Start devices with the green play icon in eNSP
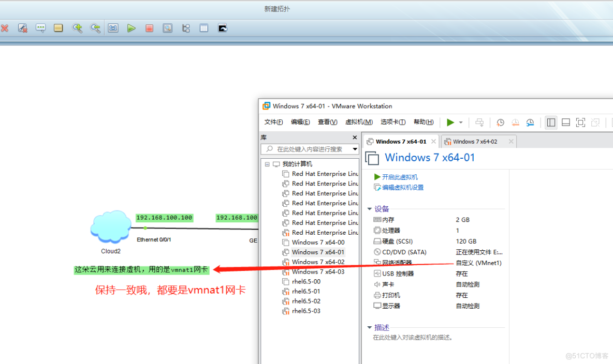 point(132,28)
